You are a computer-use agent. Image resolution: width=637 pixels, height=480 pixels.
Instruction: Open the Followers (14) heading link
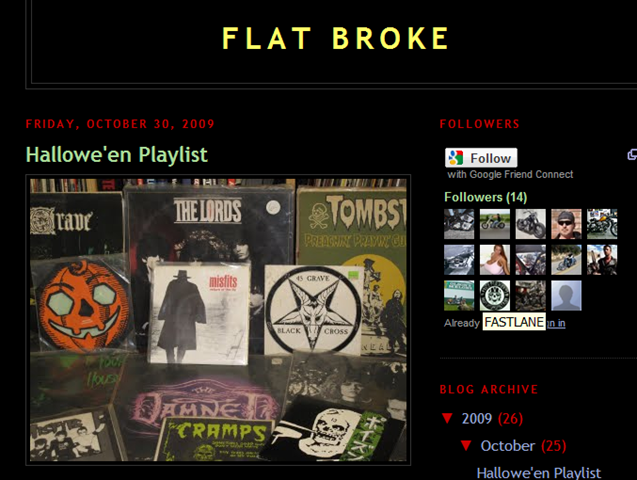pyautogui.click(x=485, y=197)
